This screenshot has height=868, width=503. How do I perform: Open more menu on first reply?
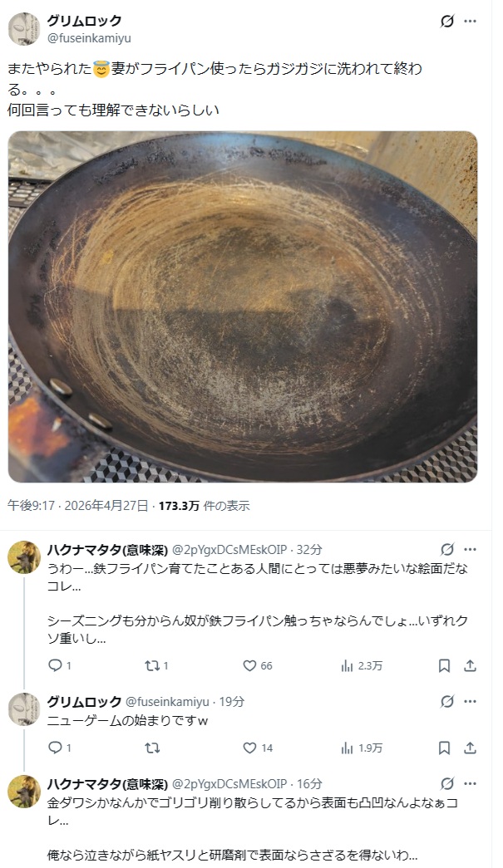tap(471, 550)
